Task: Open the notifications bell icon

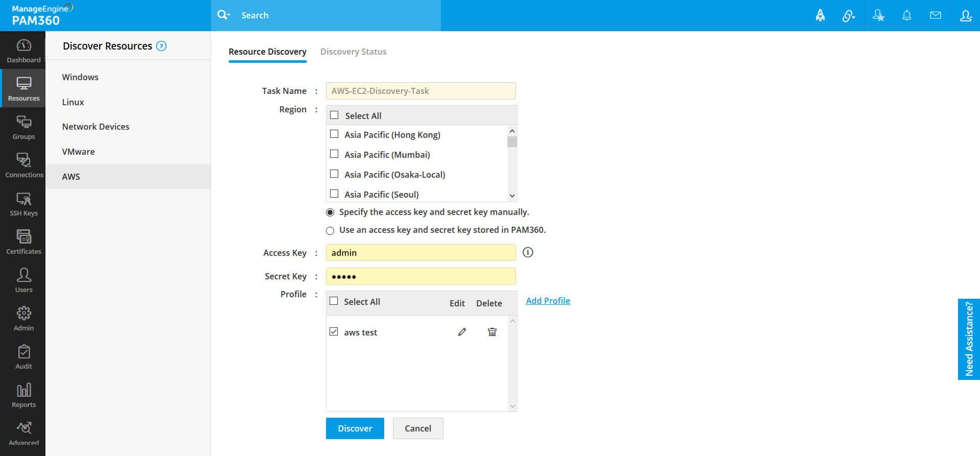Action: point(906,15)
